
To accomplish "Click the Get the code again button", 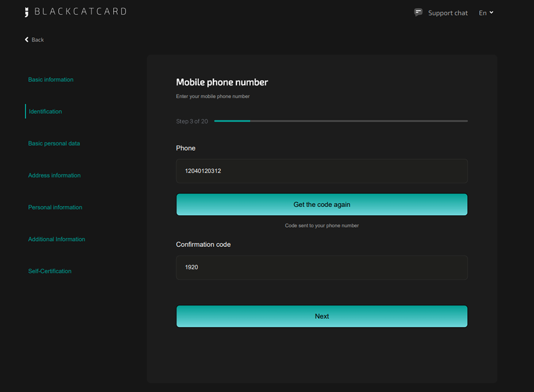I will [322, 204].
